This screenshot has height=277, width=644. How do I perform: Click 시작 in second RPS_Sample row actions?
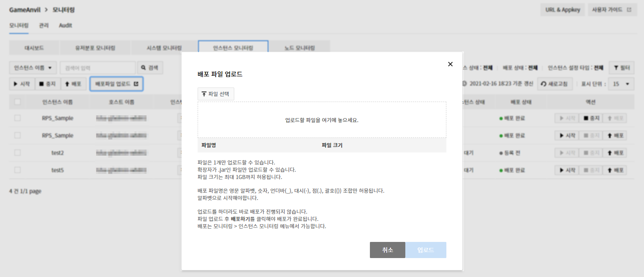567,135
